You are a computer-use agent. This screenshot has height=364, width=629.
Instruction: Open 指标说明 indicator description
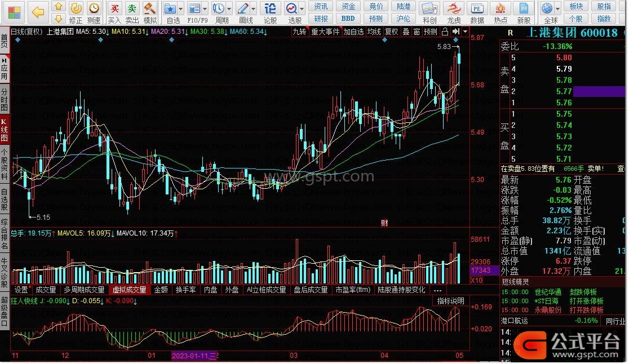point(450,301)
